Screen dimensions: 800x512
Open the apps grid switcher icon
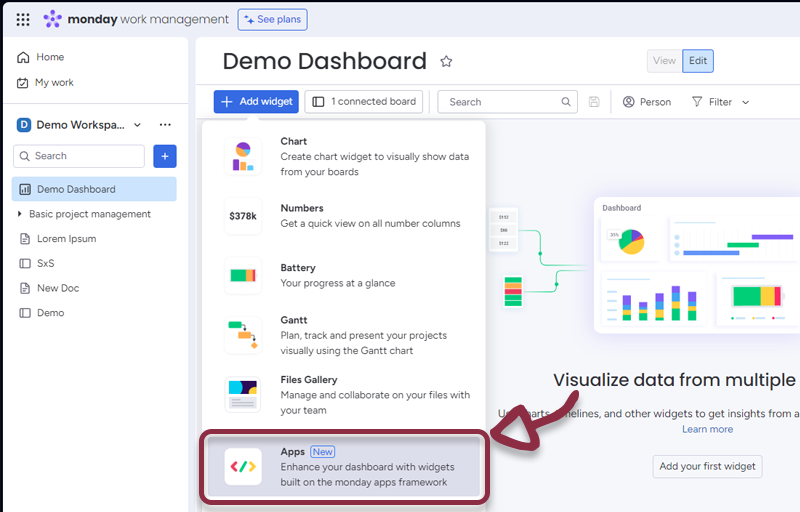pyautogui.click(x=22, y=19)
